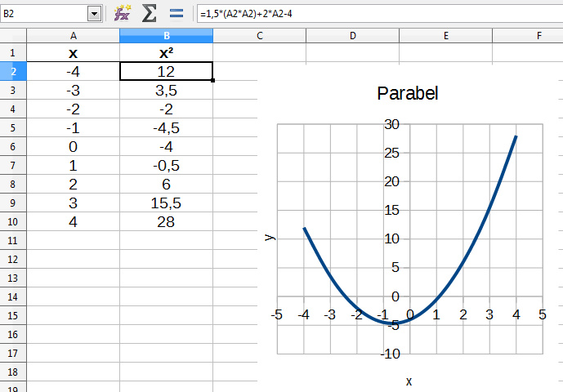Open the Function Wizard icon

tap(123, 13)
